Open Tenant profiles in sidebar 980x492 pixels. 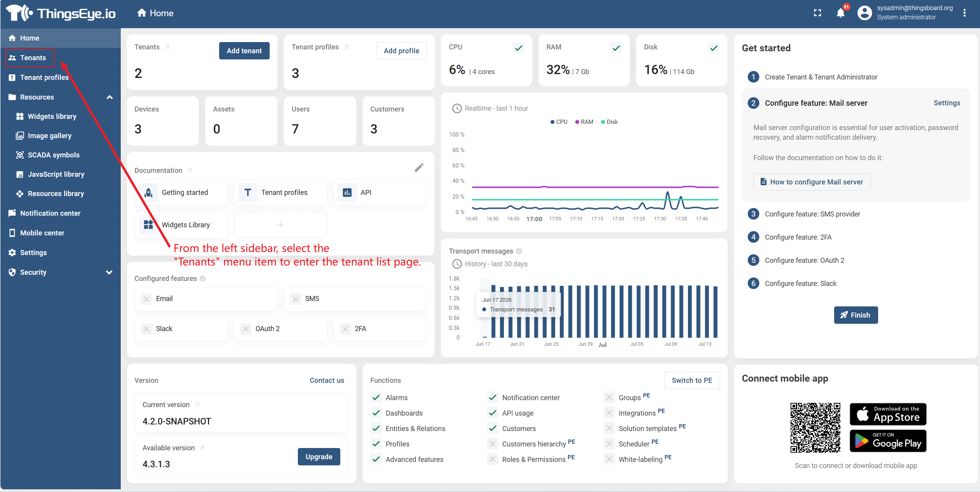pos(61,78)
